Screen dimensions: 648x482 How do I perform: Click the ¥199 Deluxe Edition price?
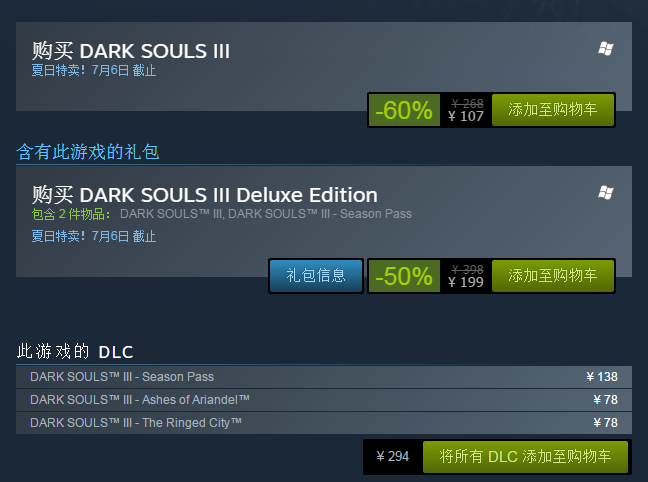coord(466,282)
